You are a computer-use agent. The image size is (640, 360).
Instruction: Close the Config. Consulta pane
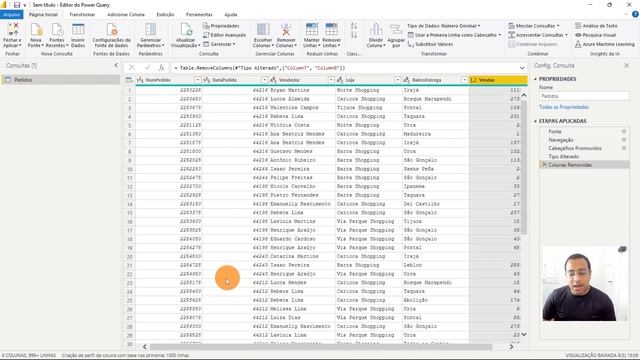click(x=627, y=66)
